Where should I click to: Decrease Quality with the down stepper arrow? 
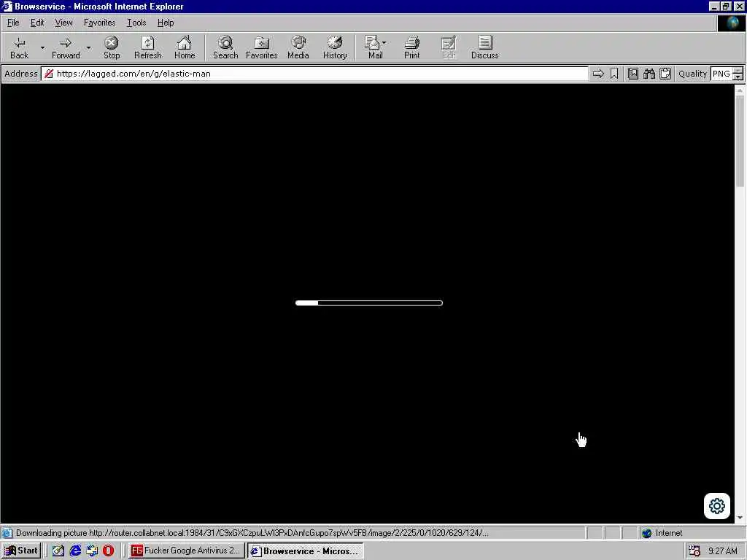(738, 77)
